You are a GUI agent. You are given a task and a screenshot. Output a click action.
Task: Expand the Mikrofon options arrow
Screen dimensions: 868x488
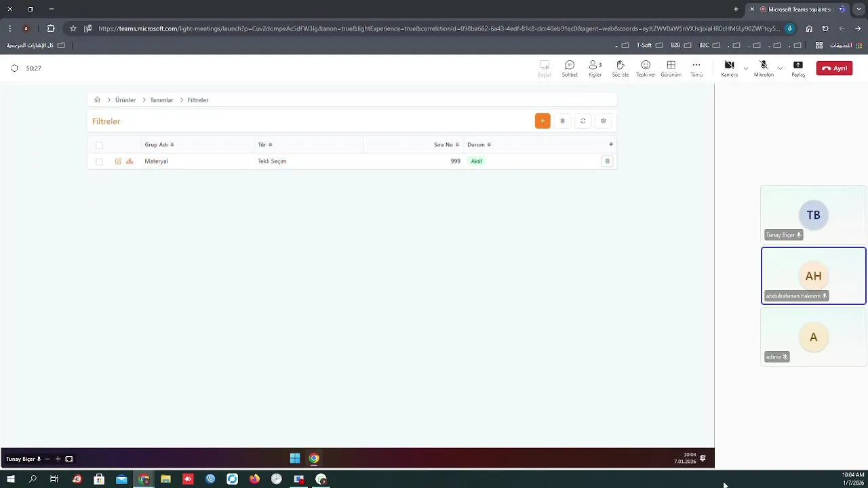(780, 68)
